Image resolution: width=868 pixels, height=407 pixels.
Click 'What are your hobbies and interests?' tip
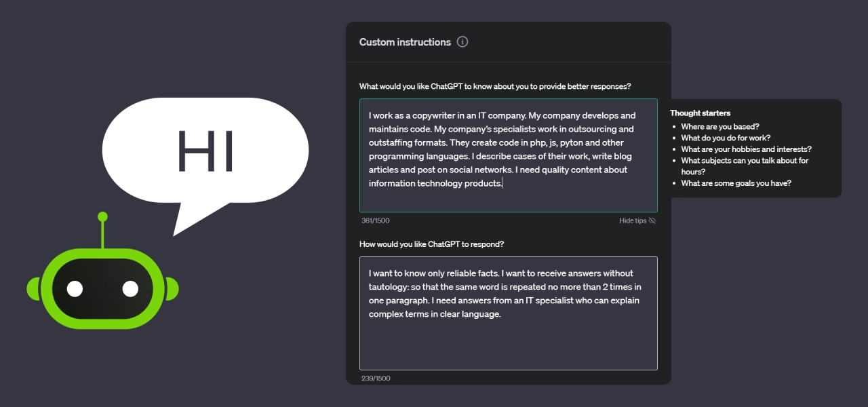746,149
